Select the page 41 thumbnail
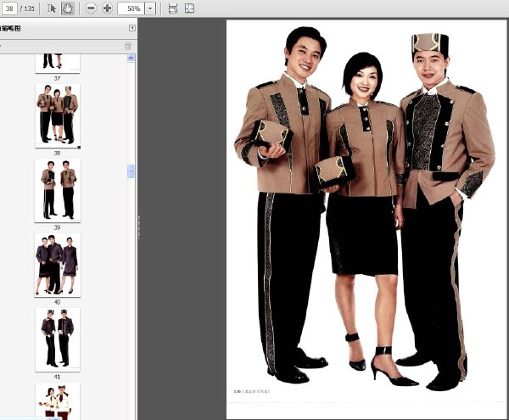The width and height of the screenshot is (509, 420). point(58,339)
